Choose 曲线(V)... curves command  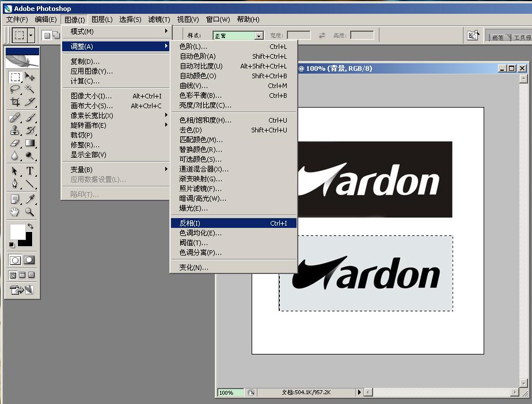tap(234, 86)
